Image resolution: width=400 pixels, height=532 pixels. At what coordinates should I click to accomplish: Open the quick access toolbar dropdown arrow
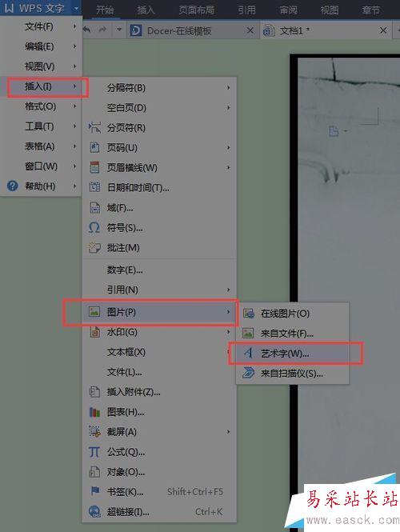(119, 30)
